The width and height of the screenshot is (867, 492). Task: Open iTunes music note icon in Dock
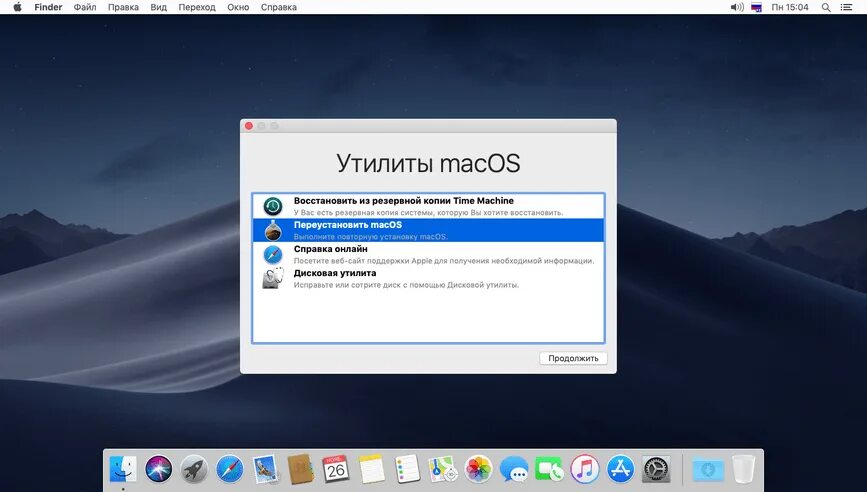584,469
